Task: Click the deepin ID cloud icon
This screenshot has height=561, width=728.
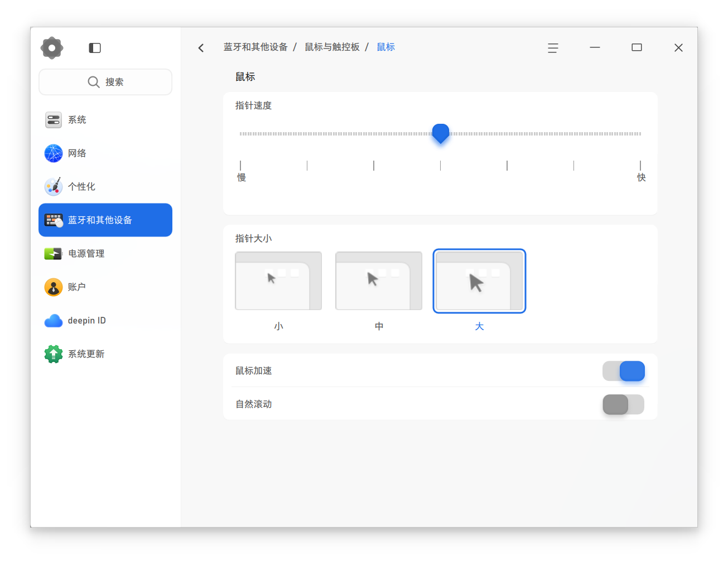Action: [x=54, y=321]
